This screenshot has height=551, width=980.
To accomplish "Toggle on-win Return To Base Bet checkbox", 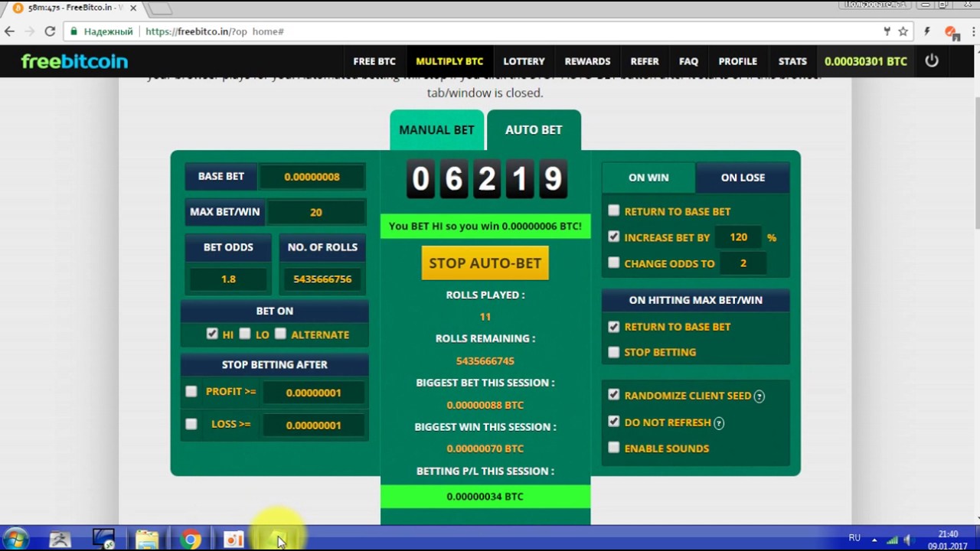I will (x=614, y=210).
